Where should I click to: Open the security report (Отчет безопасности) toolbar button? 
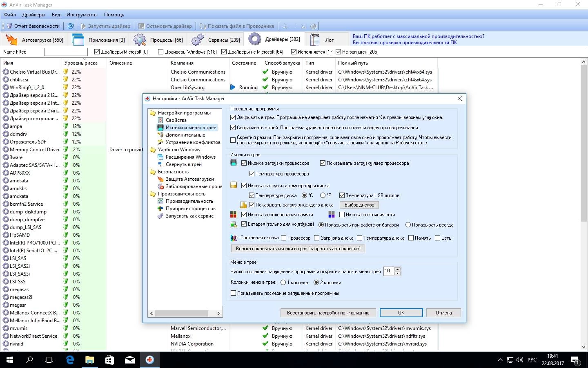click(33, 26)
